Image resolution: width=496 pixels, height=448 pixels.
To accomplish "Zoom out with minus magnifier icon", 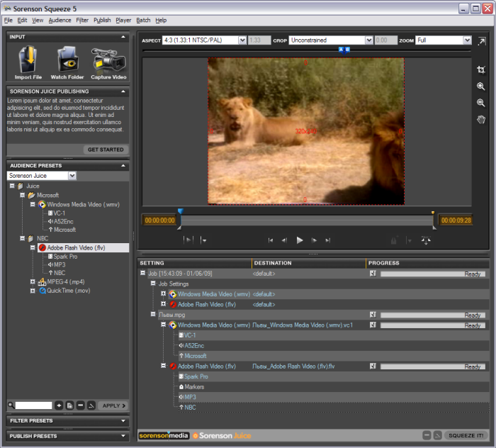I will [x=481, y=103].
